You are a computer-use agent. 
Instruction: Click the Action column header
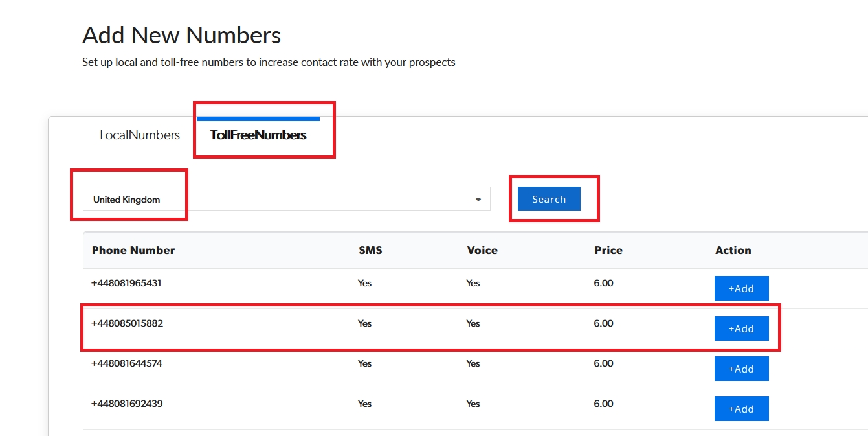coord(733,251)
